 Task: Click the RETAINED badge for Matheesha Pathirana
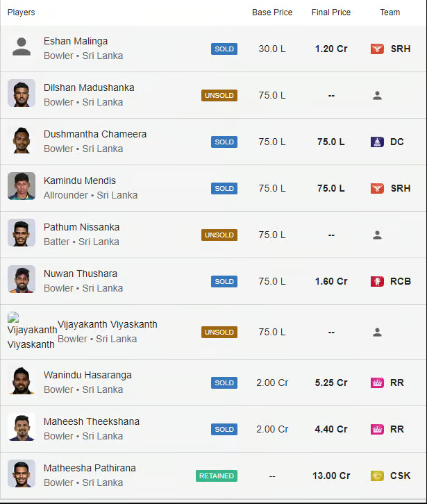[216, 476]
